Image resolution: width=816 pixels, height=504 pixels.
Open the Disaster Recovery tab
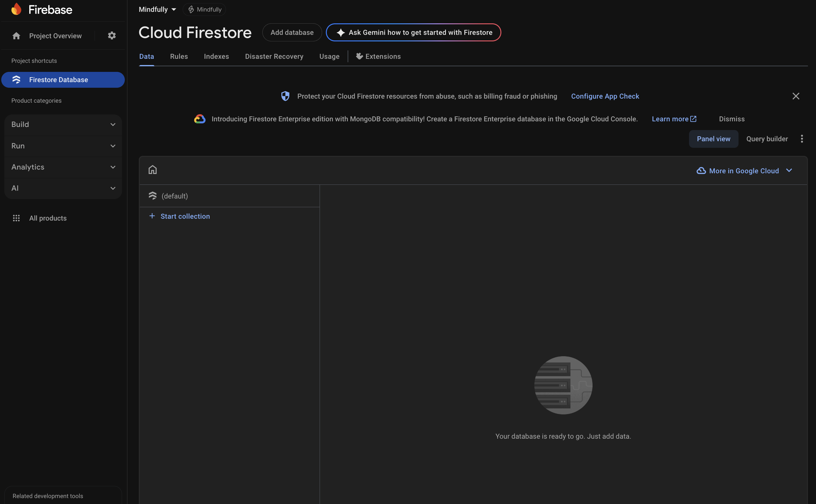(274, 56)
